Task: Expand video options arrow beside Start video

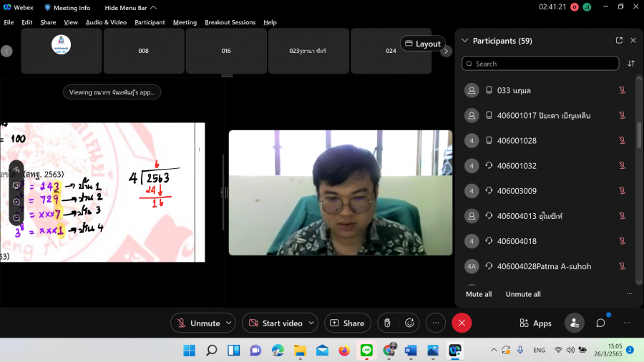Action: click(x=311, y=323)
